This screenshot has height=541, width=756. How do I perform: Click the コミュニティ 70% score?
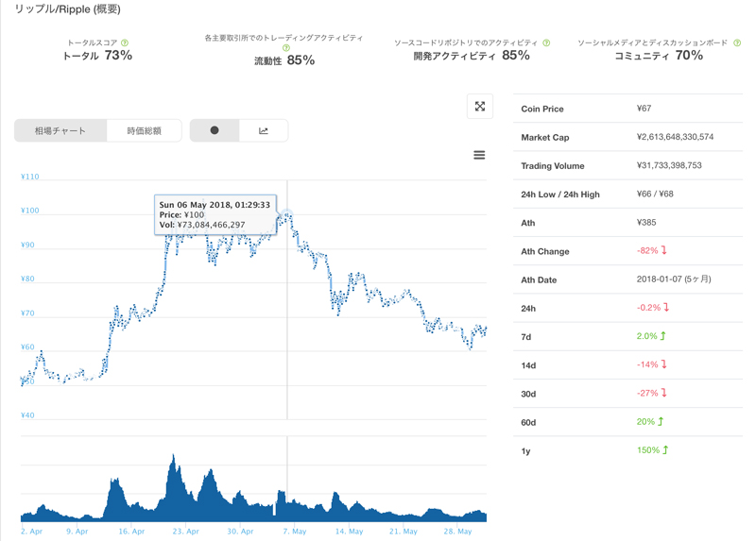[x=659, y=56]
